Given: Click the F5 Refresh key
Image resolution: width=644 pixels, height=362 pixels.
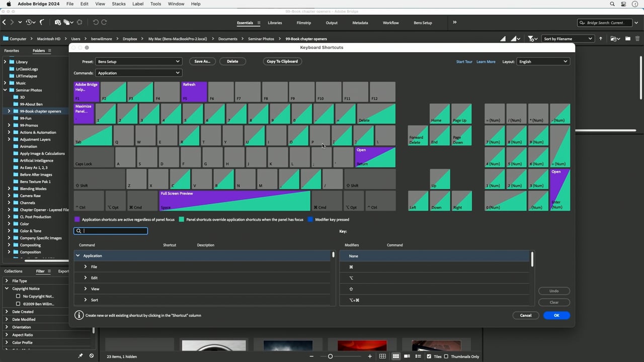Looking at the screenshot, I should click(194, 92).
